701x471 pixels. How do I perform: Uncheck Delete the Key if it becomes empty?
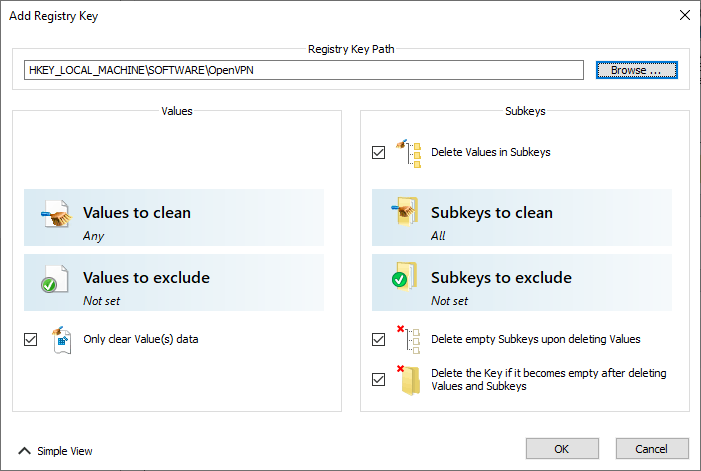[x=378, y=379]
